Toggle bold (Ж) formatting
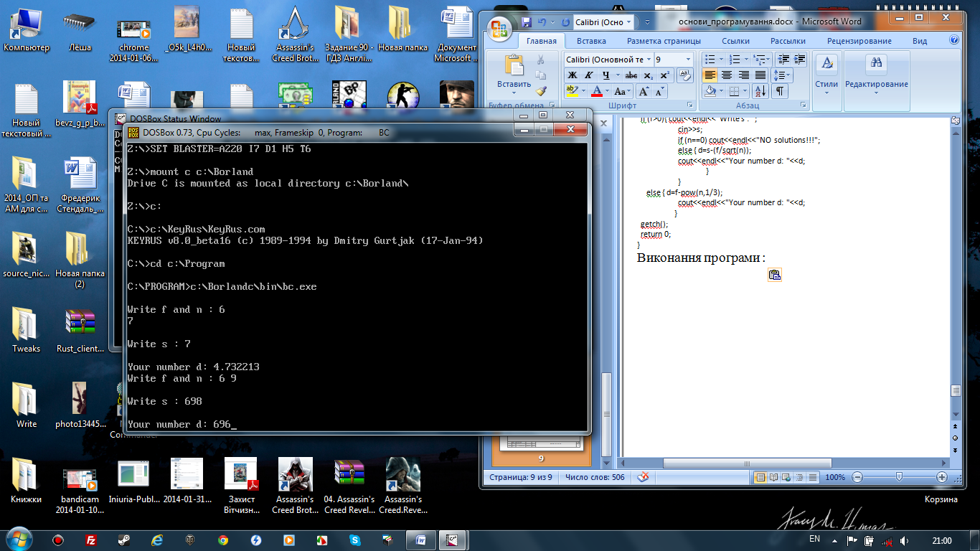Image resolution: width=980 pixels, height=551 pixels. [573, 75]
